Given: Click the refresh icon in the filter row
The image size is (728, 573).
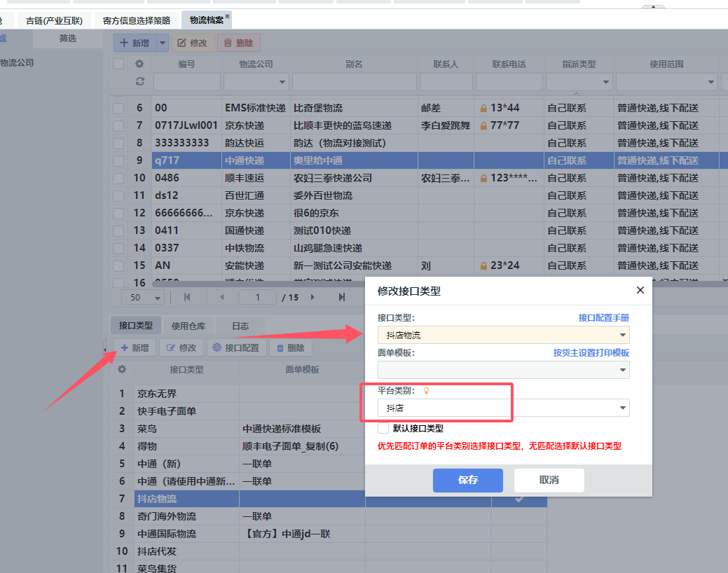Looking at the screenshot, I should (x=139, y=82).
